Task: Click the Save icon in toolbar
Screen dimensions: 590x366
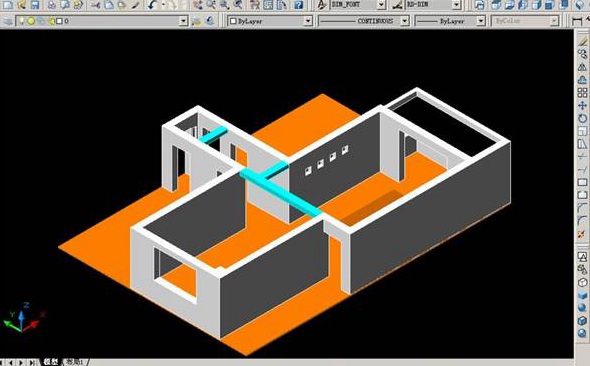Action: pos(35,5)
